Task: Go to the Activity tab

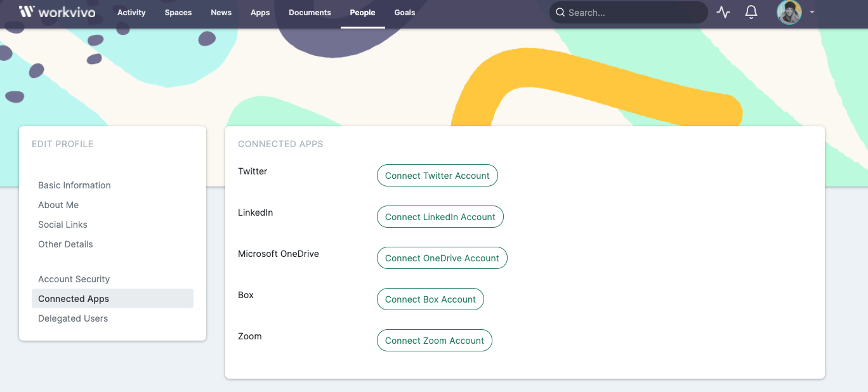Action: pyautogui.click(x=131, y=13)
